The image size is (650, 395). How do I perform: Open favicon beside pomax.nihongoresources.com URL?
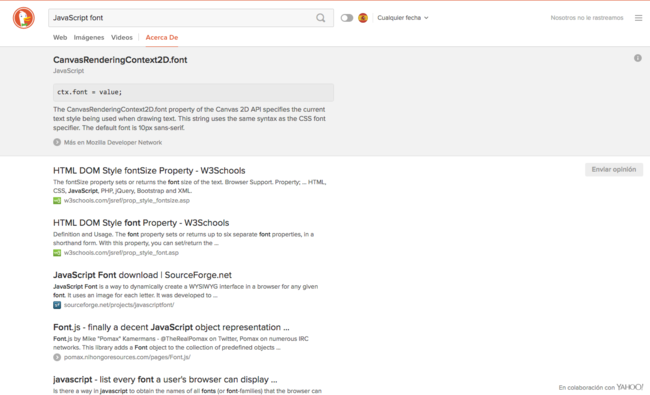point(57,357)
